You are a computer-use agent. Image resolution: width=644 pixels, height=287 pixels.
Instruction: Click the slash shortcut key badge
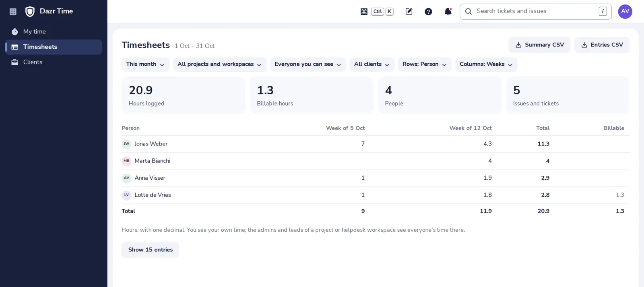603,12
